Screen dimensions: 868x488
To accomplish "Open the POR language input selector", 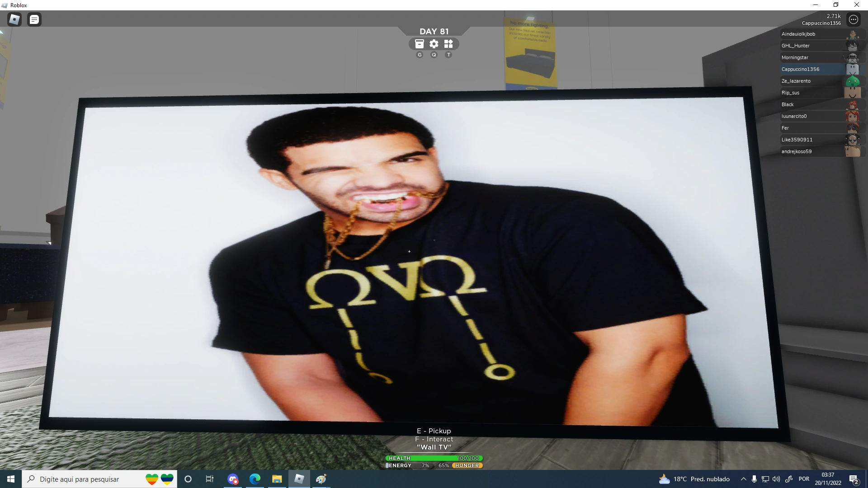I will 804,479.
